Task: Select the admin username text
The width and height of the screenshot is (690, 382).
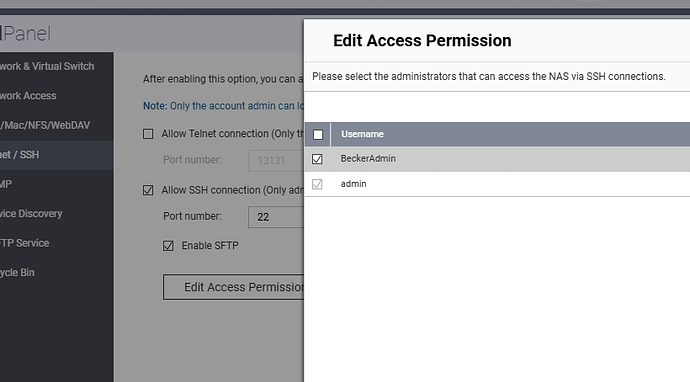Action: [x=353, y=184]
